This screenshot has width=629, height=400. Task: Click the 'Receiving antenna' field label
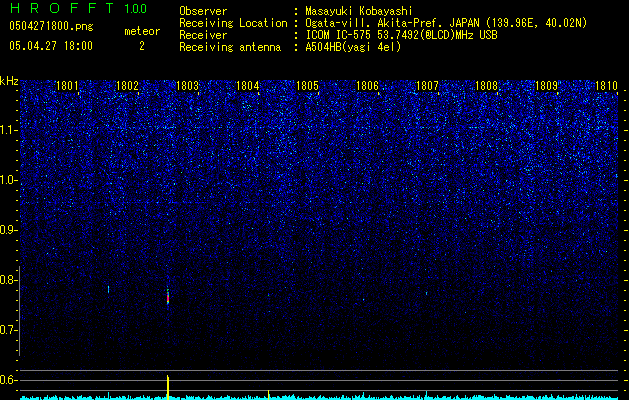click(x=230, y=47)
